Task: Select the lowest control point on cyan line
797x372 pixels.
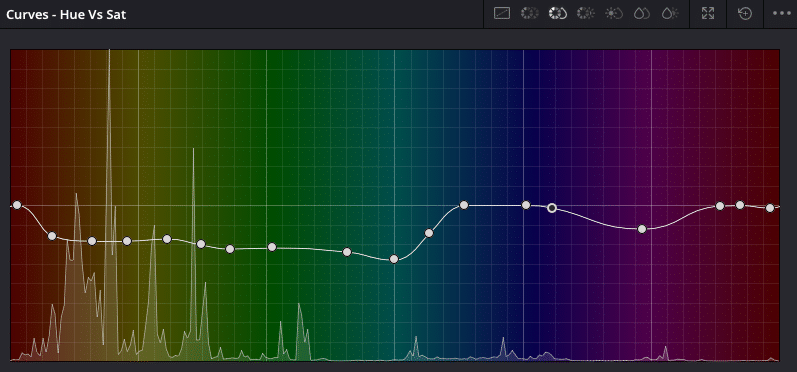Action: point(394,259)
